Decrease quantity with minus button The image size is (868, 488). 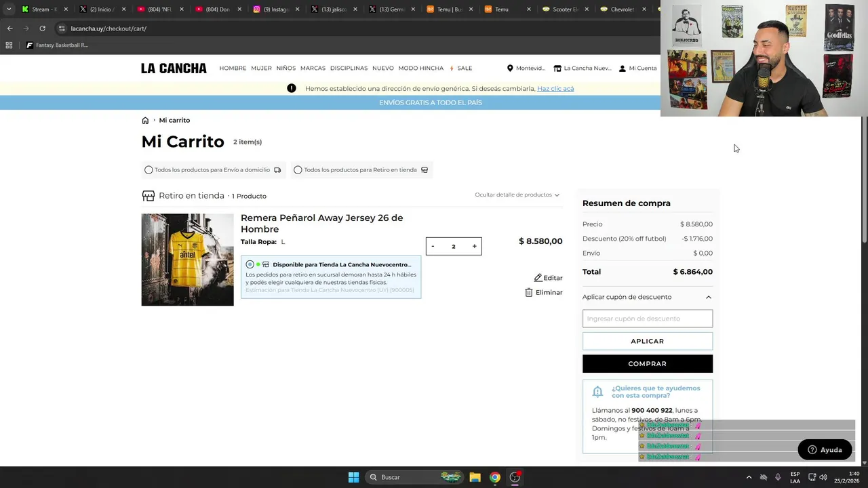[433, 246]
